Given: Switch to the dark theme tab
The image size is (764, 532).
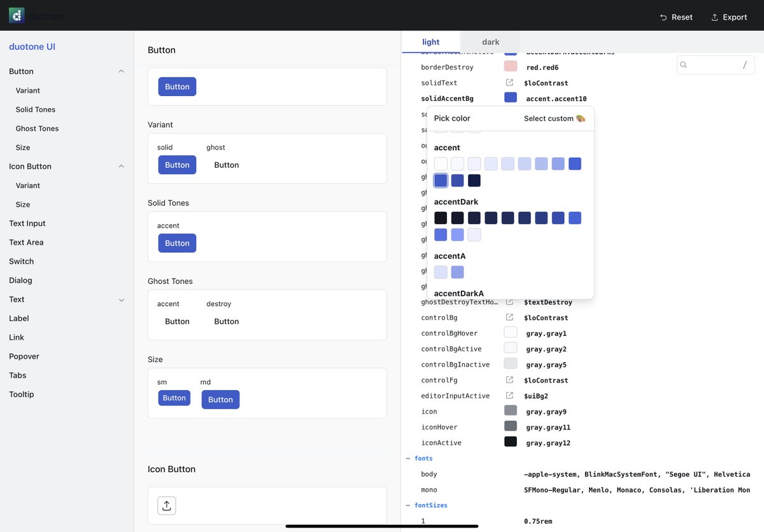Looking at the screenshot, I should coord(491,42).
